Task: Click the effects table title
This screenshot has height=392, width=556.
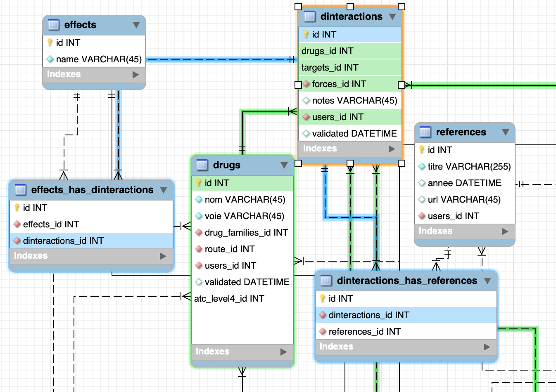Action: pos(80,25)
